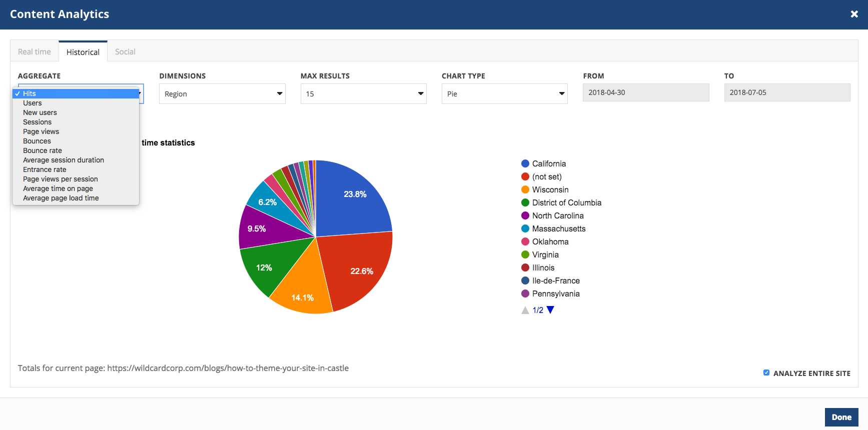Screen dimensions: 868x430
Task: Click Massachusetts legend label
Action: (x=559, y=228)
